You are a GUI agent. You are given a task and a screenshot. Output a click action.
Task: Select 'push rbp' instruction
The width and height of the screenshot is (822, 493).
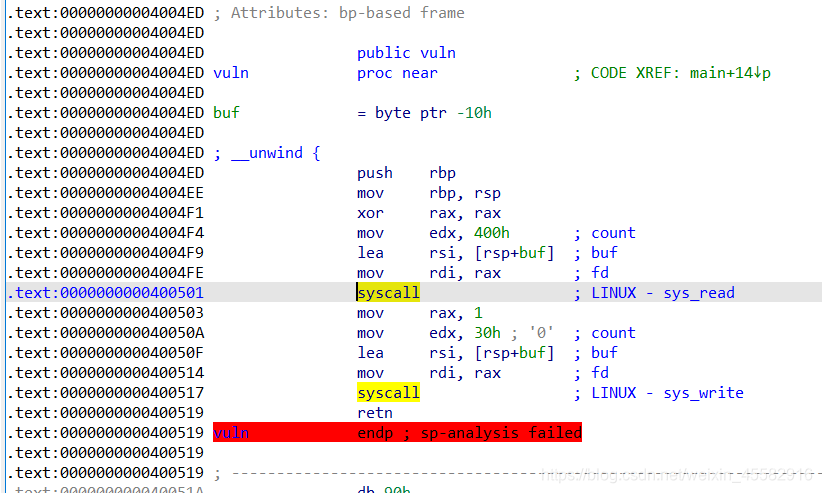pos(406,173)
